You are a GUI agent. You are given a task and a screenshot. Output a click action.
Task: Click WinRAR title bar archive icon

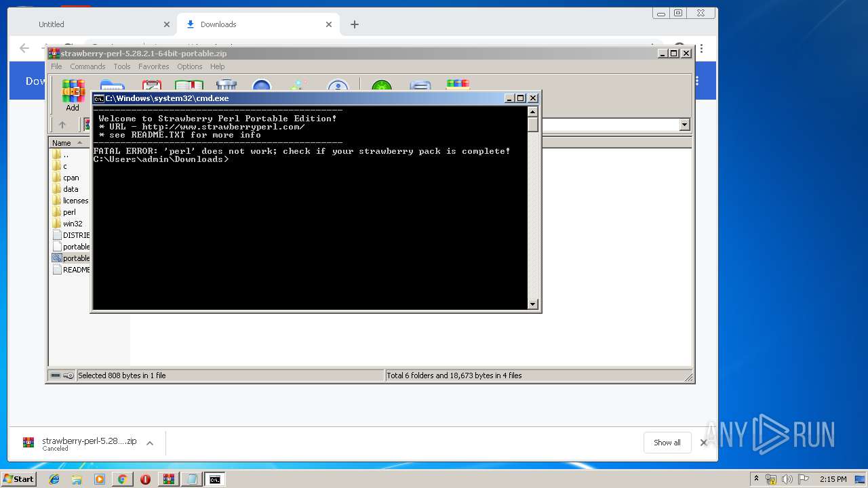pyautogui.click(x=54, y=54)
